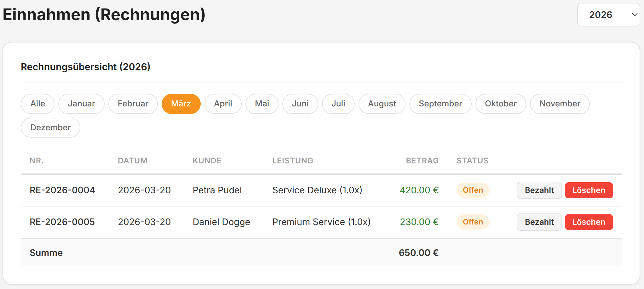Image resolution: width=644 pixels, height=289 pixels.
Task: Show all months with Alle filter
Action: point(37,104)
